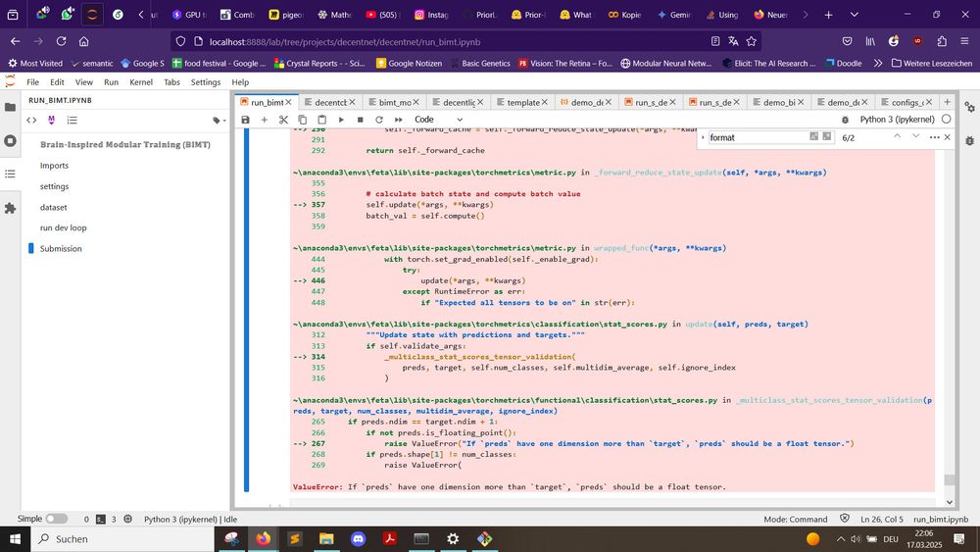This screenshot has width=980, height=552.
Task: Open the extension manager puzzle icon
Action: [10, 208]
